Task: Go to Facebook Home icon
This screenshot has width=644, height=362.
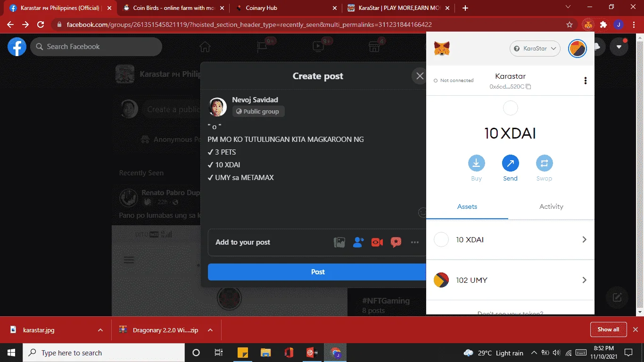Action: [205, 47]
